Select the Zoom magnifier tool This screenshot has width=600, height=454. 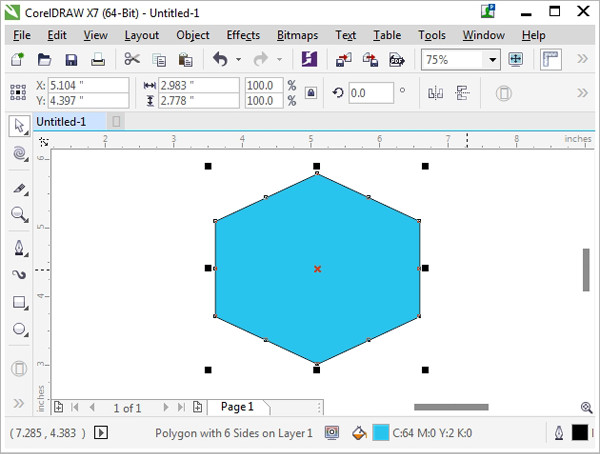[19, 214]
